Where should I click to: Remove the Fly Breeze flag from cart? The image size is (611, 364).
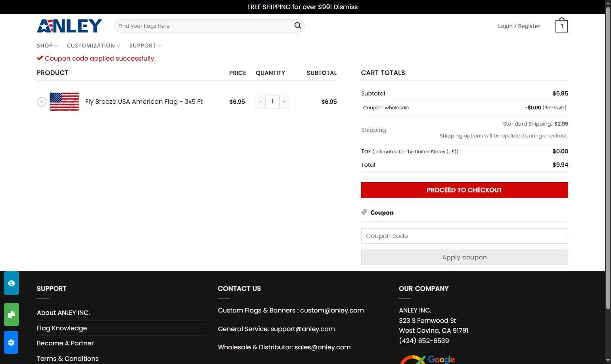(x=42, y=102)
